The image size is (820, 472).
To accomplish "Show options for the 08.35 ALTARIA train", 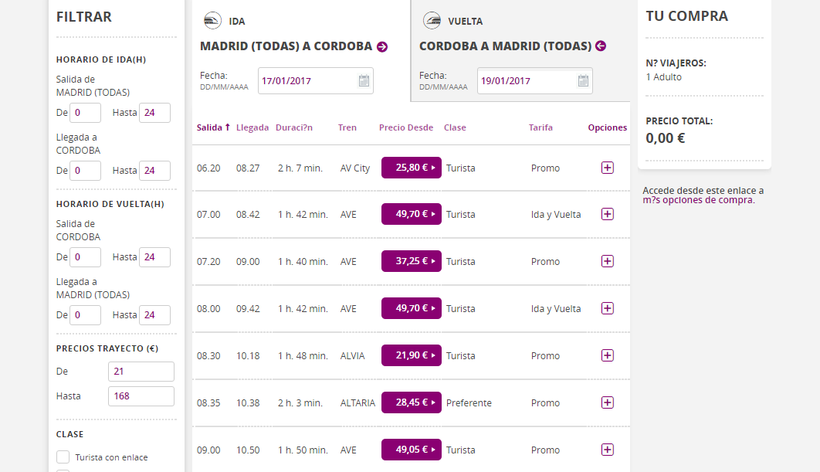I will pyautogui.click(x=607, y=403).
